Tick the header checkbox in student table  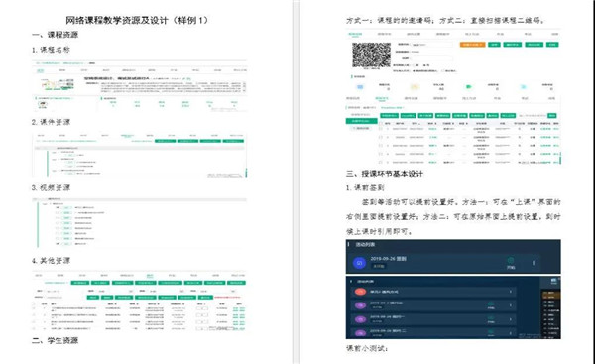pos(381,123)
